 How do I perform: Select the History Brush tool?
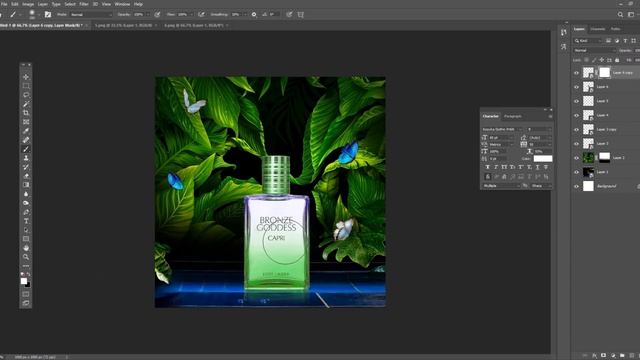click(26, 167)
